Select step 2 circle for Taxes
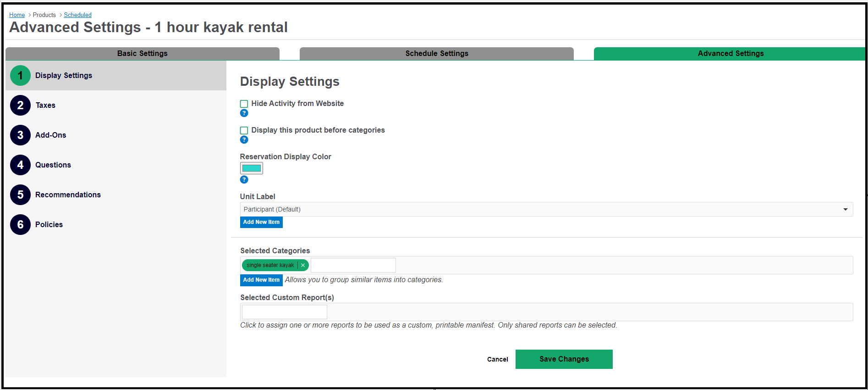Viewport: 868px width, 390px height. point(20,106)
